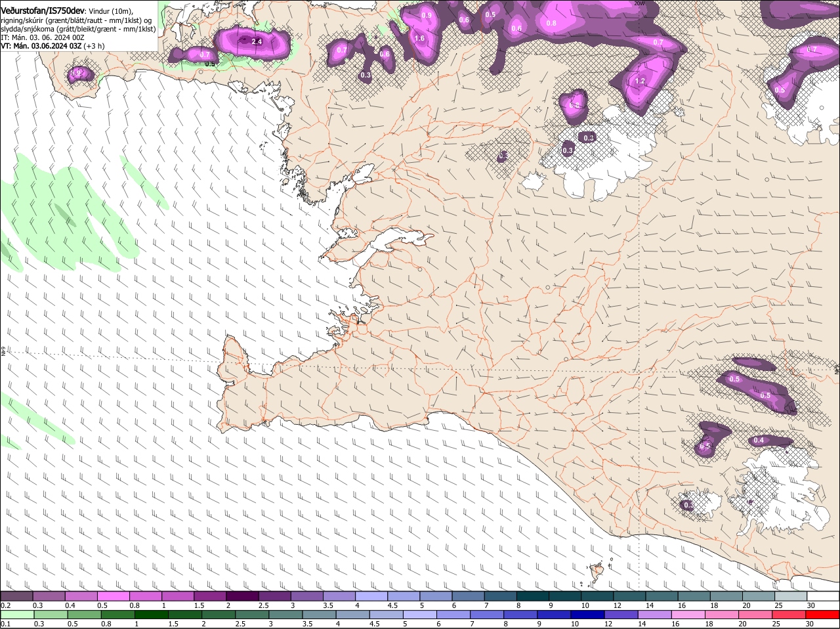Click upper legend swatch between 25 and 30
840x629 pixels.
791,596
